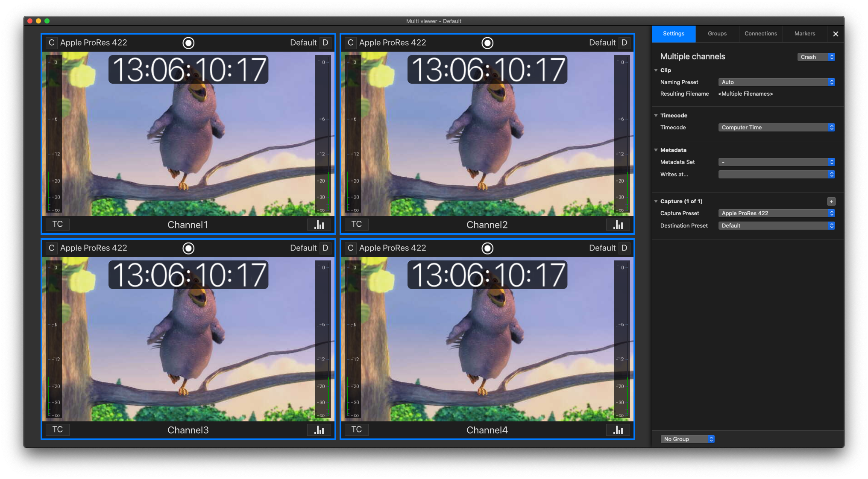Screen dimensions: 868x479
Task: Click the C capture preset icon on Channel2
Action: pos(350,43)
